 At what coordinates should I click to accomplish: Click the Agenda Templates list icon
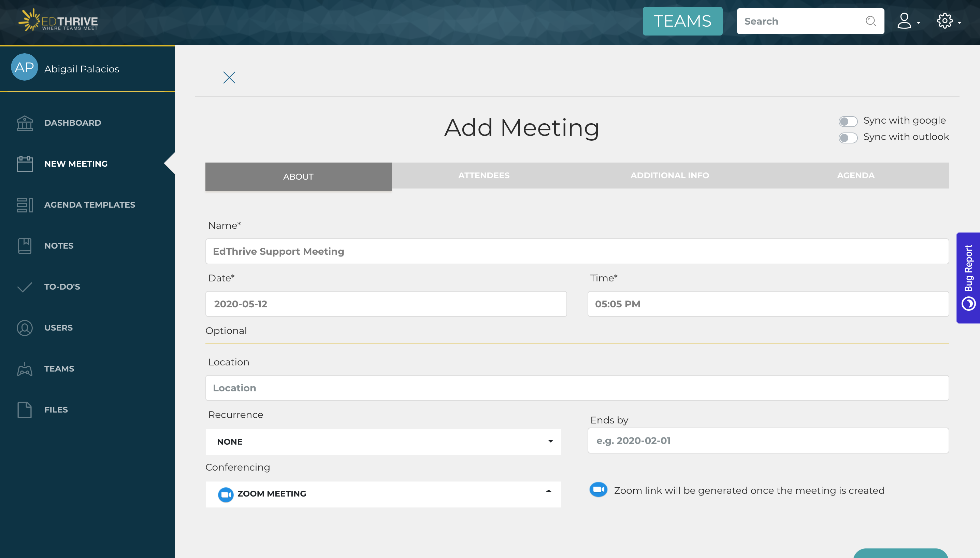(25, 205)
